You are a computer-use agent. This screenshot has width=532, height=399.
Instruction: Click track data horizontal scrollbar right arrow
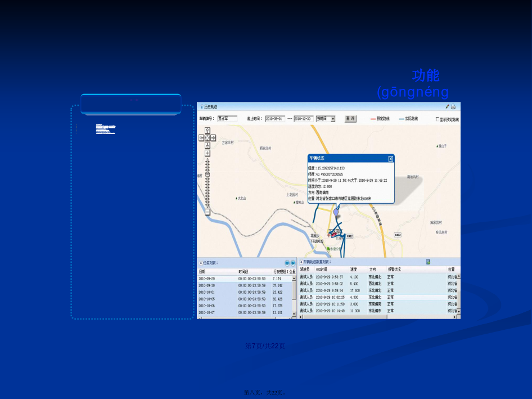[x=454, y=317]
